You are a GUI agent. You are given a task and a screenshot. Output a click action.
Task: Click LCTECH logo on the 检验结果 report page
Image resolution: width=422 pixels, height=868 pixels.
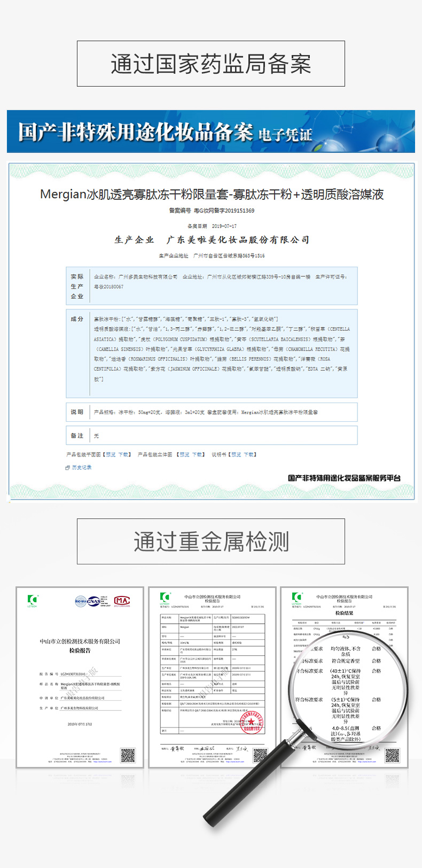tap(297, 599)
